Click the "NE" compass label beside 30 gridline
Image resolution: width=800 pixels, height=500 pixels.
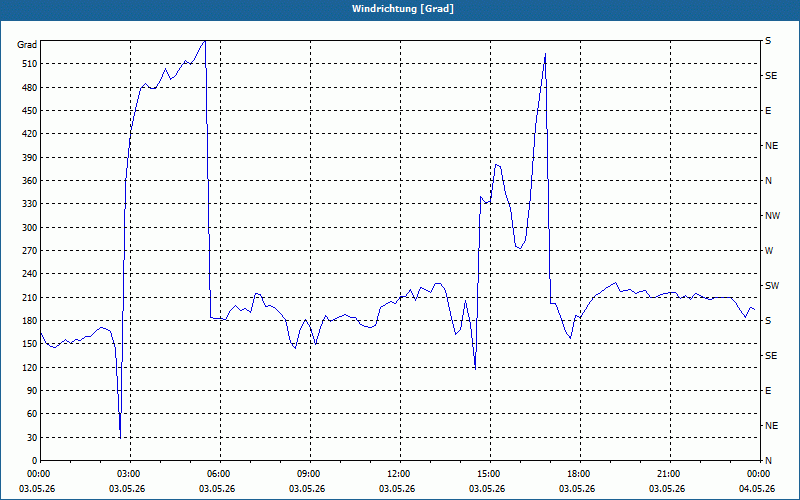point(772,426)
